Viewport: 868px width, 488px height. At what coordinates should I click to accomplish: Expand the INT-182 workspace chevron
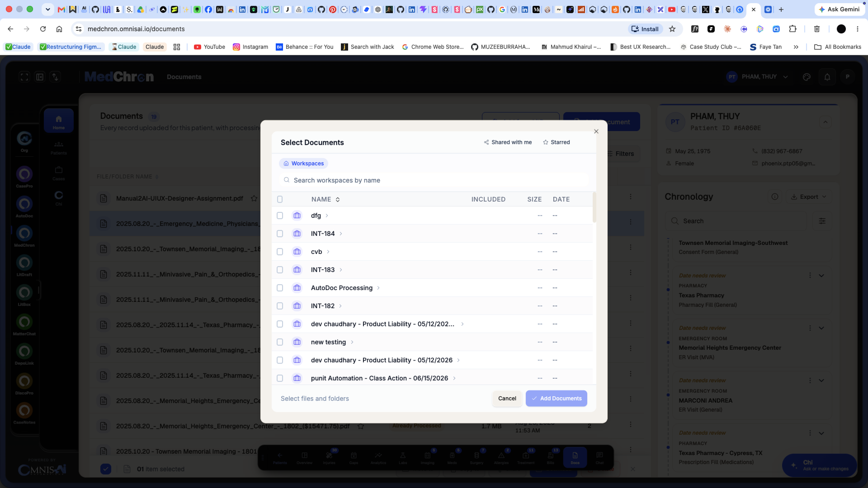(340, 306)
